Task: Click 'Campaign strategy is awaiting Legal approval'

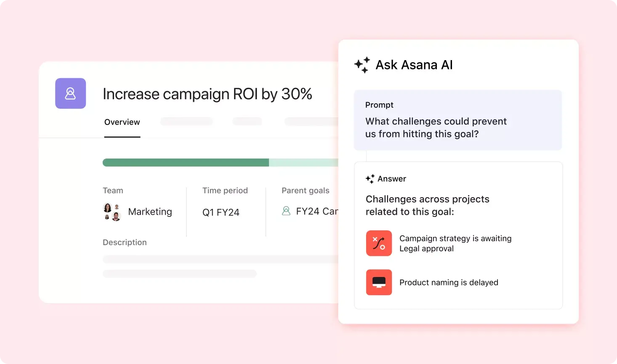Action: (x=456, y=243)
